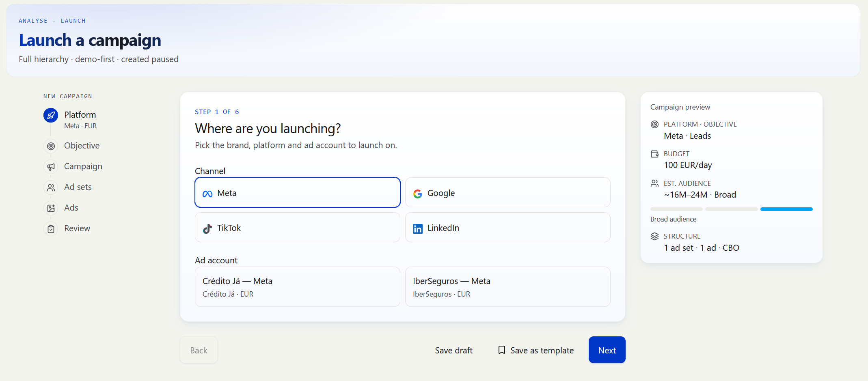Click the Structure layers icon in preview
This screenshot has width=868, height=381.
[x=654, y=236]
